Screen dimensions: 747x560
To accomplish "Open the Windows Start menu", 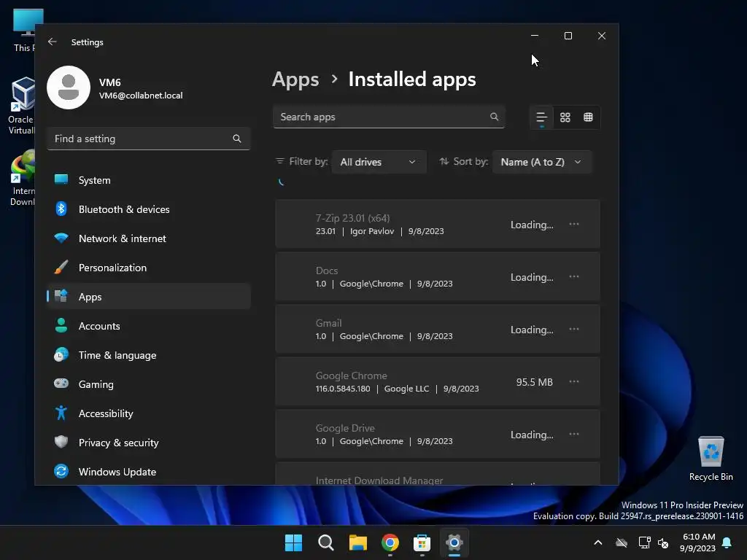I will (x=293, y=542).
